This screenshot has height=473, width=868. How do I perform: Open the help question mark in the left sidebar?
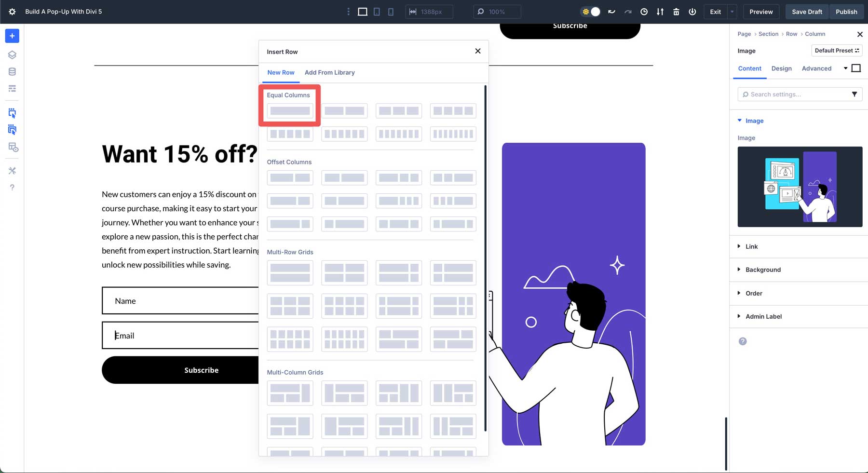[x=12, y=188]
